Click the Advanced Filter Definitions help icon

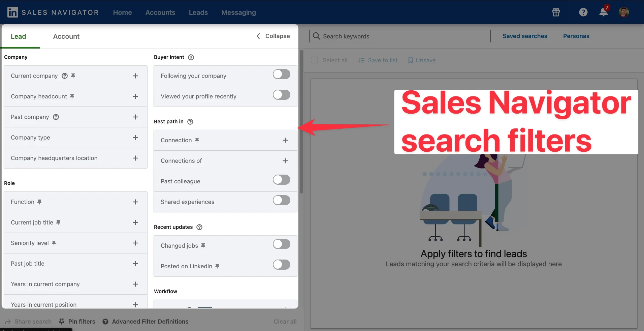click(105, 322)
